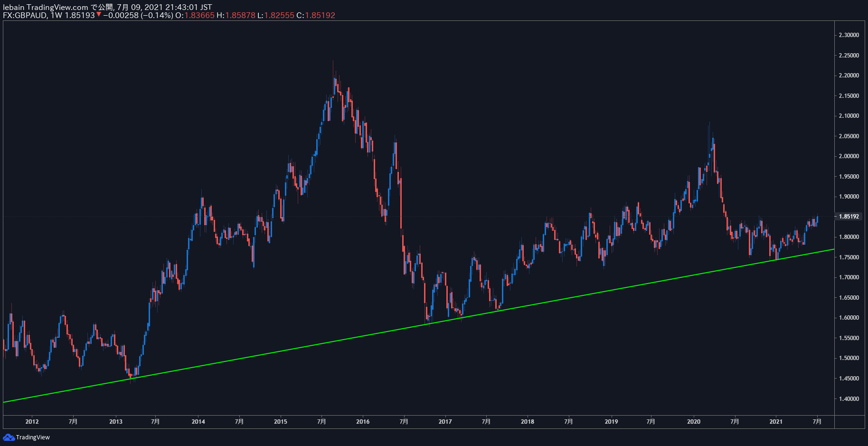
Task: Click the red down-arrow change indicator
Action: point(99,15)
